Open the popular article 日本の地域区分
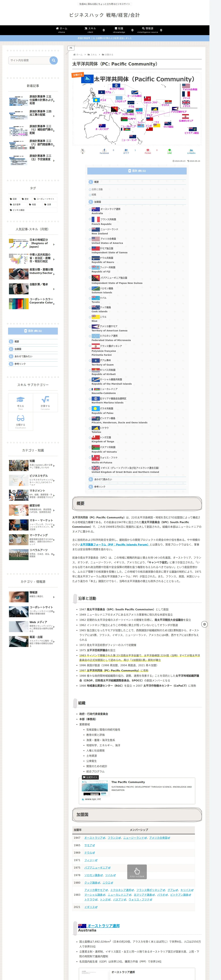This screenshot has width=221, height=980. coord(33,244)
